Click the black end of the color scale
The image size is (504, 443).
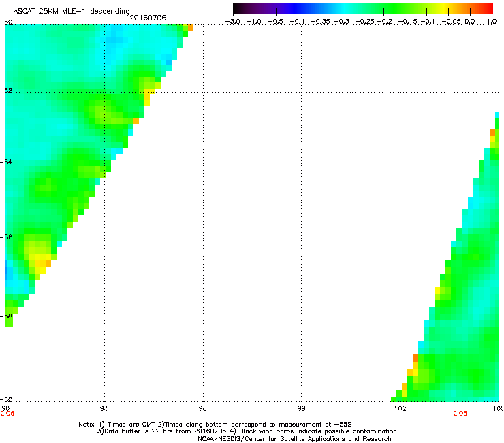point(237,8)
